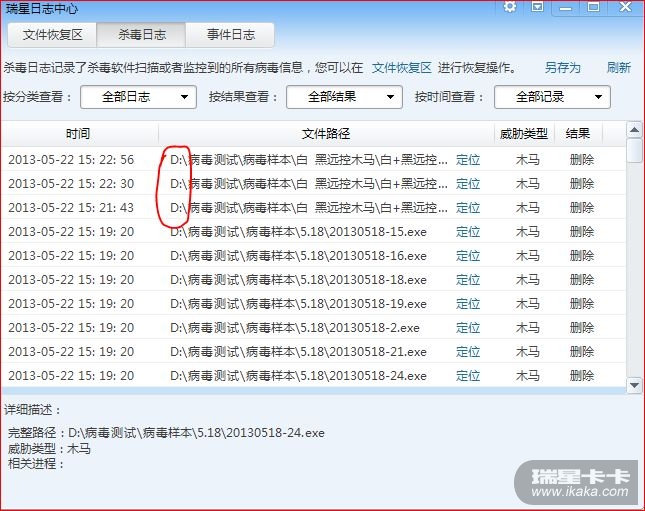The image size is (645, 511).
Task: Follow the 文件恢复区 link in the description
Action: click(401, 68)
